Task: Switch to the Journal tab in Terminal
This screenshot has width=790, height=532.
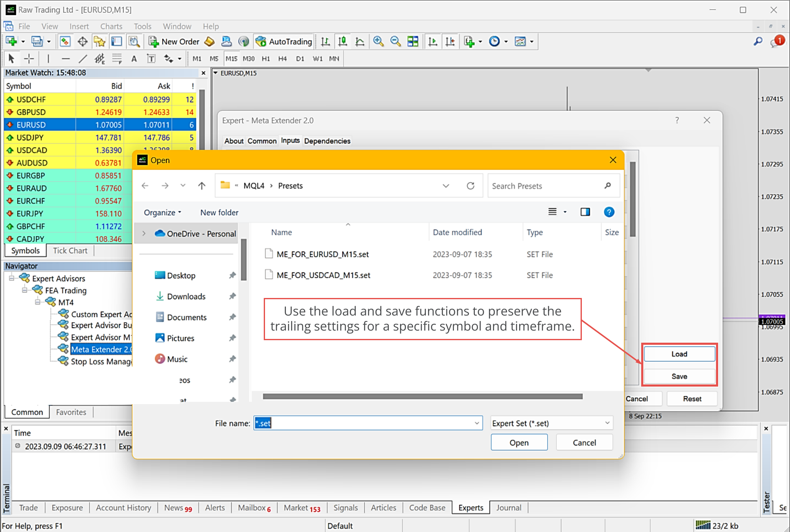Action: pos(509,507)
